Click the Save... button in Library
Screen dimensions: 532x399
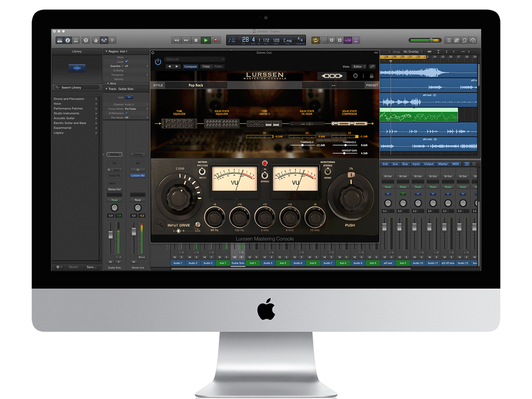(x=91, y=267)
